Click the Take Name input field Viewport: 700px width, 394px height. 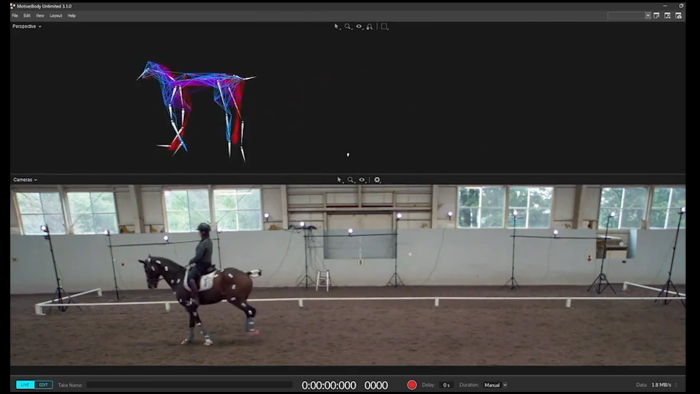click(189, 385)
